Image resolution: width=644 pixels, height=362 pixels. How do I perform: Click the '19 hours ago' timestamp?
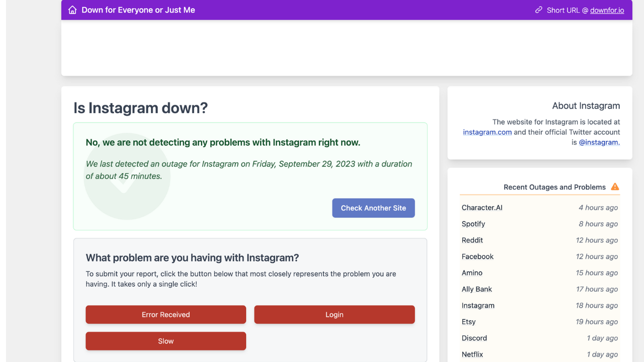tap(597, 322)
